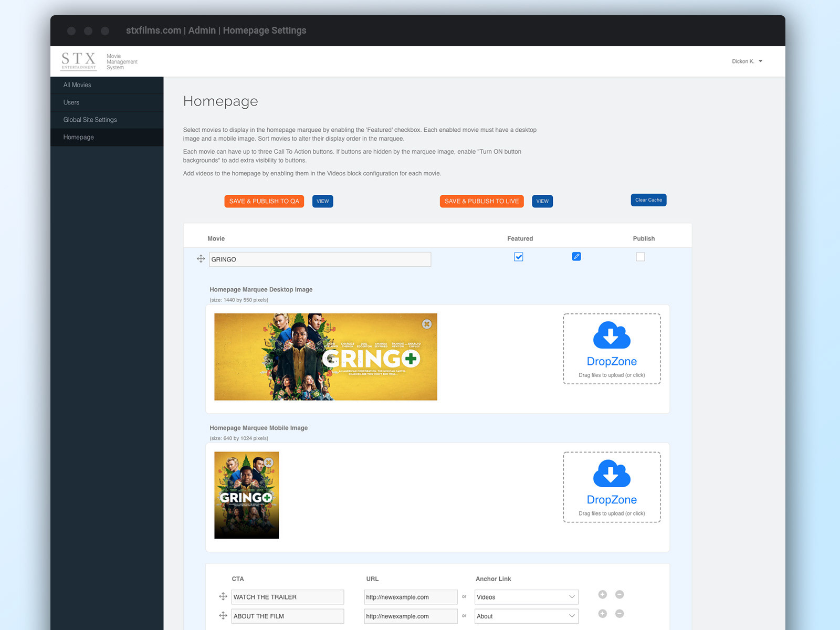
Task: Uncheck the Featured checkbox for GRINGO
Action: (x=519, y=257)
